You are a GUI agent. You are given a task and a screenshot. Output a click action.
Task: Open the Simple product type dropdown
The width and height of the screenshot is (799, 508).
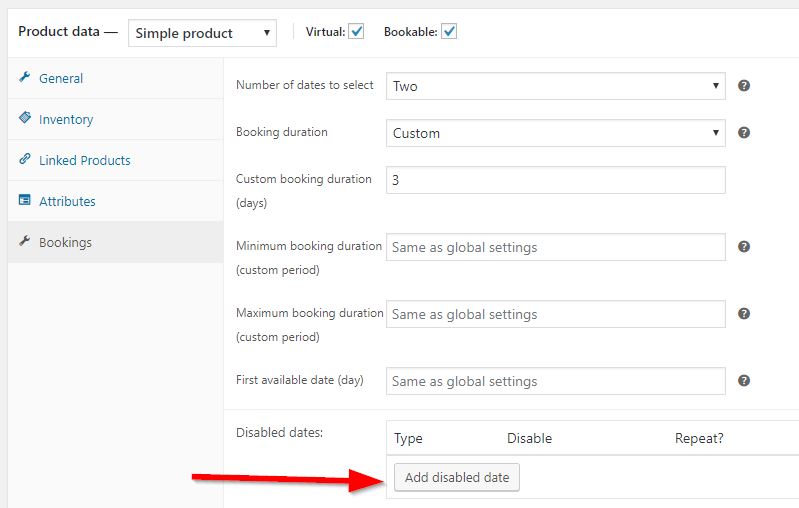(203, 33)
